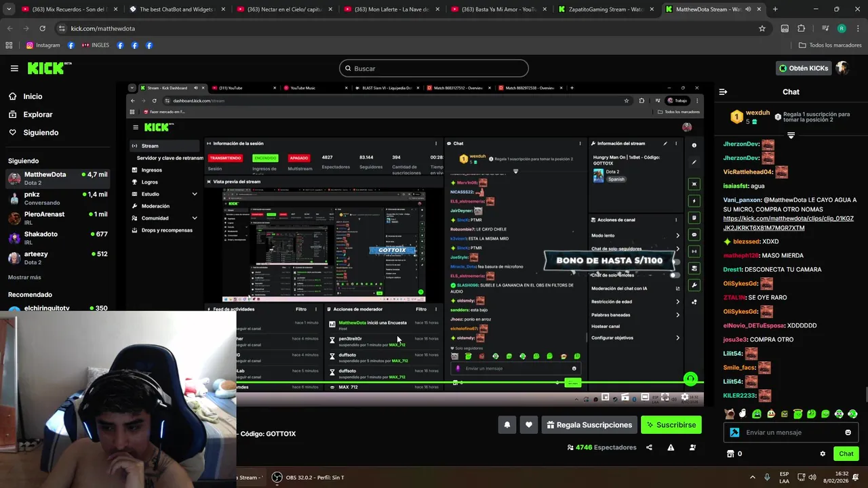Click the user icon right of report triangle
This screenshot has height=488, width=868.
(692, 447)
